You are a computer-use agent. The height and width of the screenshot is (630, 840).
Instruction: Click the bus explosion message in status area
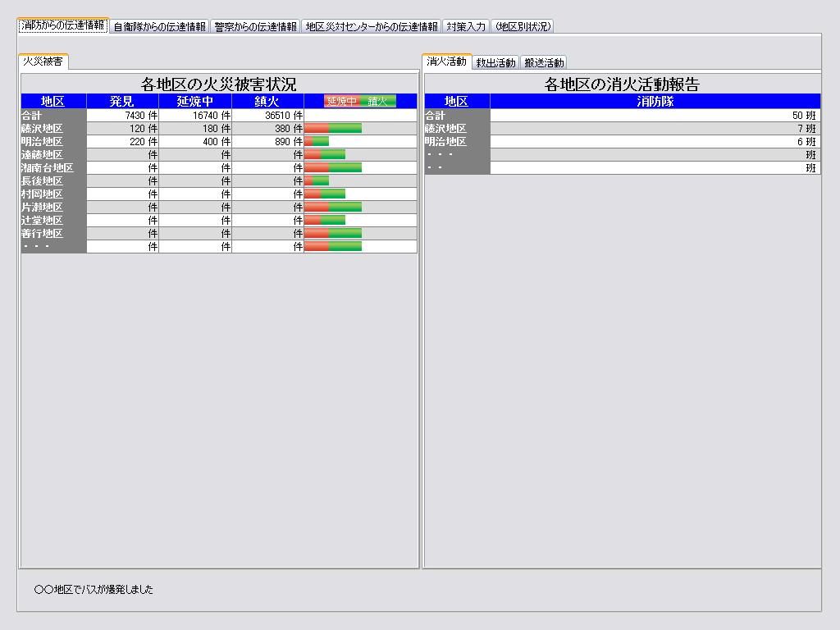[x=94, y=590]
